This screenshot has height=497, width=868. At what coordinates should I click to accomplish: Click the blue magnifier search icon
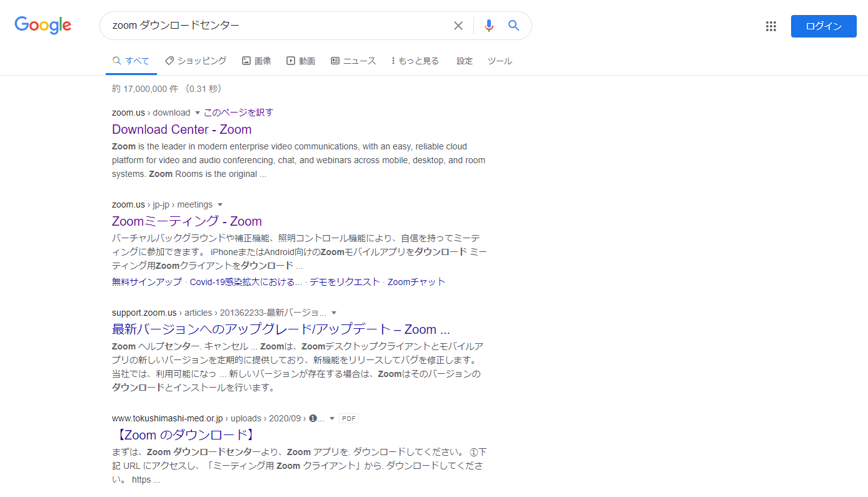point(513,26)
